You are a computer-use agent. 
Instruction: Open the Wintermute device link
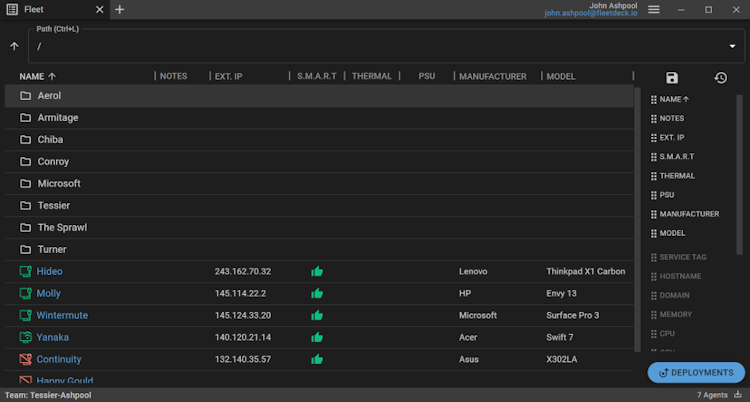pyautogui.click(x=62, y=315)
